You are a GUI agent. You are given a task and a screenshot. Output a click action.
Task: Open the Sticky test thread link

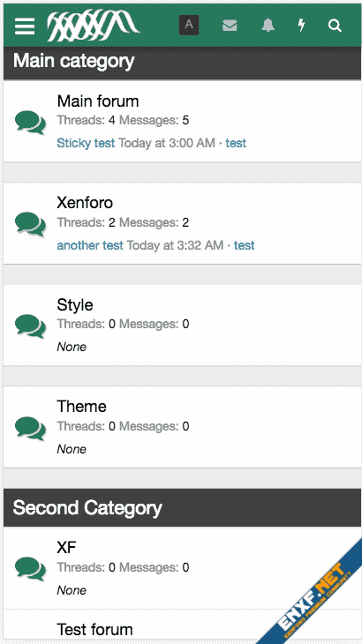tap(86, 143)
